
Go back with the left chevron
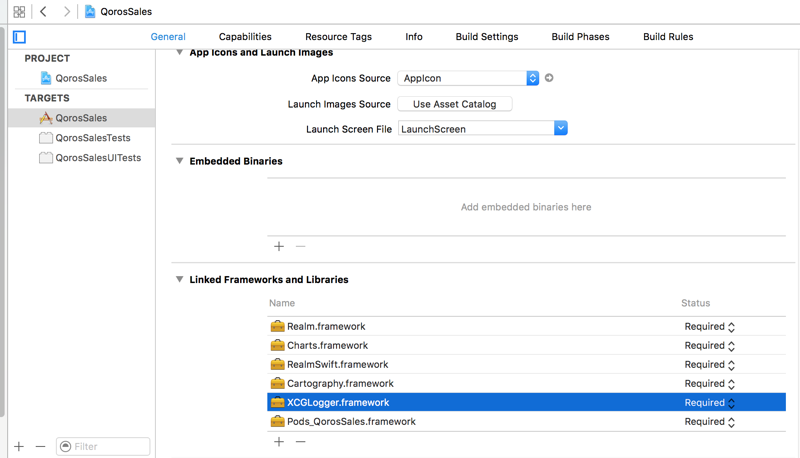coord(44,12)
